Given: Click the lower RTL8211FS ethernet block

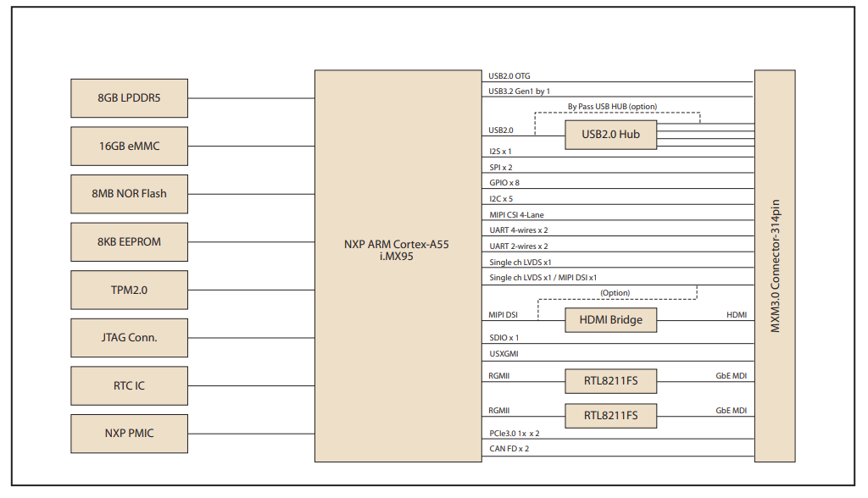Looking at the screenshot, I should [610, 415].
